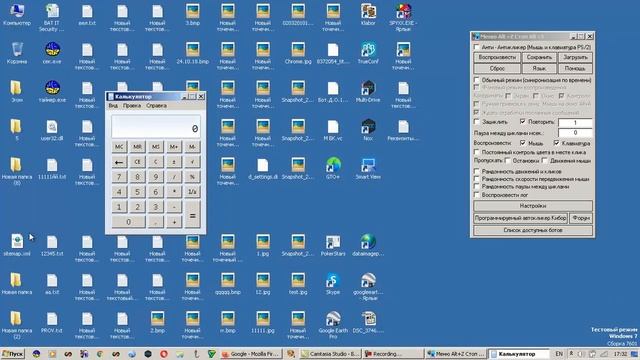Tick the Движения мыши skip checkbox

544,160
